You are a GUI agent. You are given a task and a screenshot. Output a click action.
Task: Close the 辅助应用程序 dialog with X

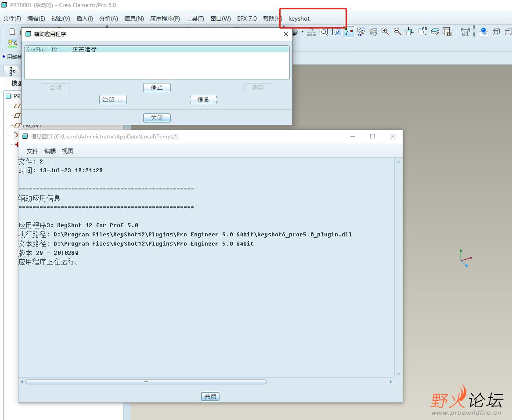pos(286,34)
